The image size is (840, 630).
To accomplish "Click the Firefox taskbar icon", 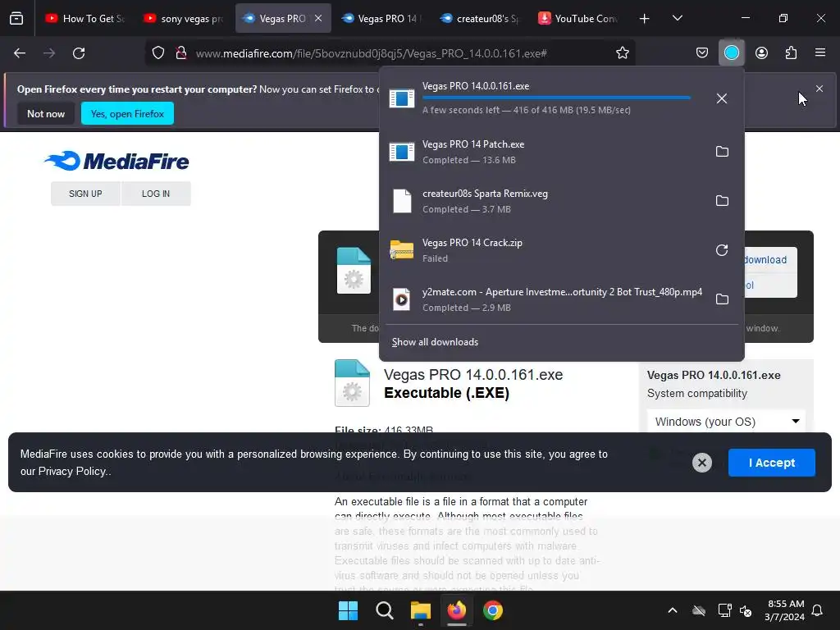I will click(x=456, y=610).
